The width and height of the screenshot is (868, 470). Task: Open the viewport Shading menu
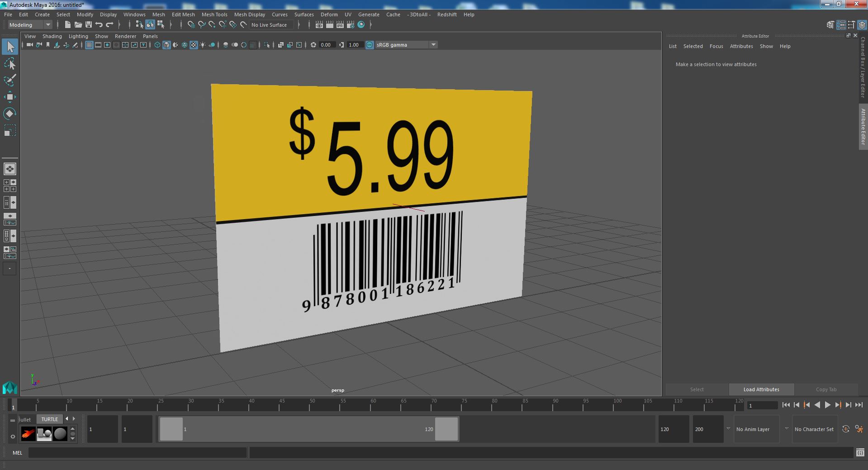pos(52,36)
